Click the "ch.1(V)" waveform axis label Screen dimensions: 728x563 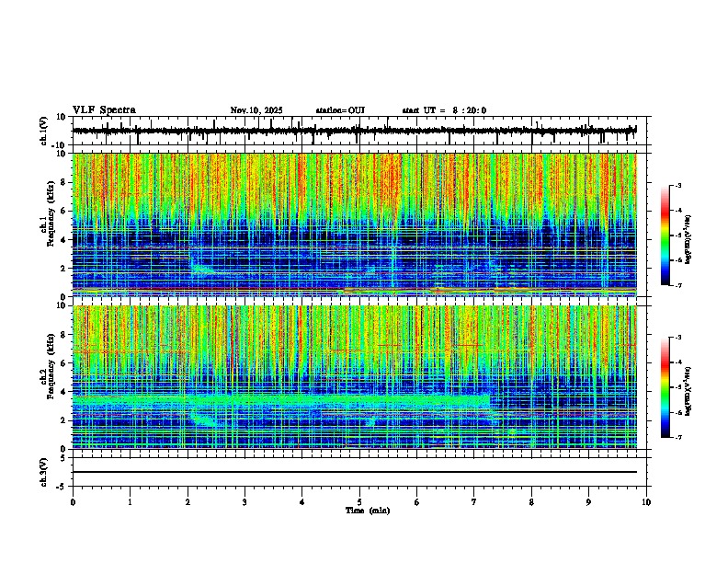click(44, 131)
